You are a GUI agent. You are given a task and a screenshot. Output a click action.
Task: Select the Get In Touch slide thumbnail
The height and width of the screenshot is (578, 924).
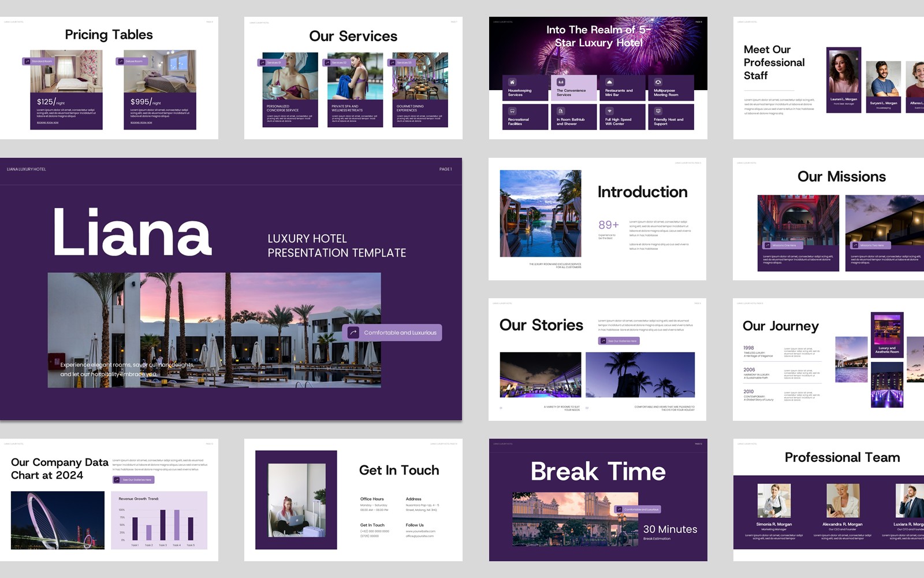353,500
